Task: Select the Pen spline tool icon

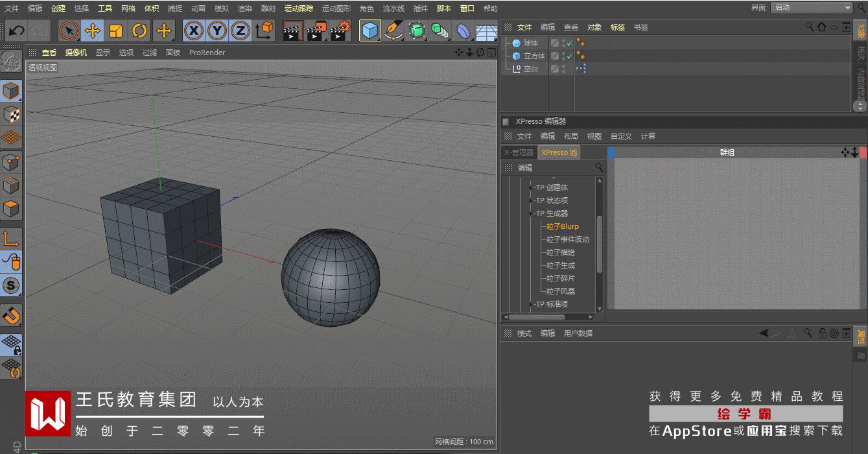Action: [x=393, y=30]
